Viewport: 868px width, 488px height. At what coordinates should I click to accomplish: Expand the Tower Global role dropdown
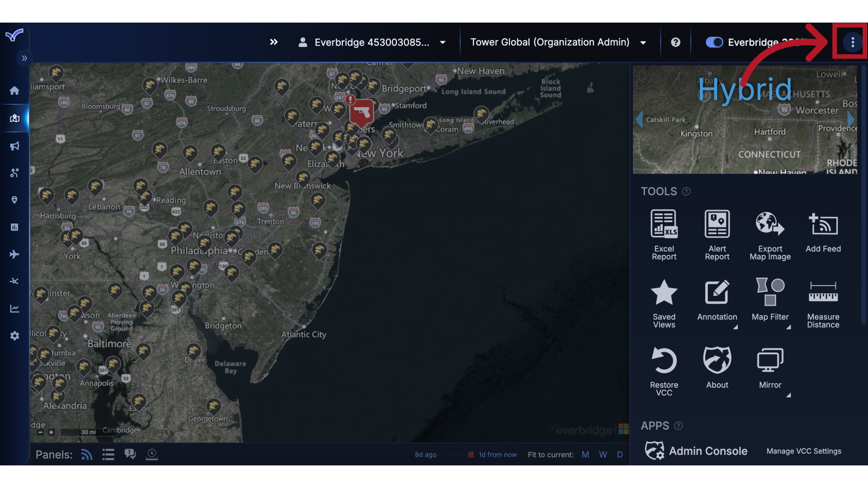(x=643, y=42)
